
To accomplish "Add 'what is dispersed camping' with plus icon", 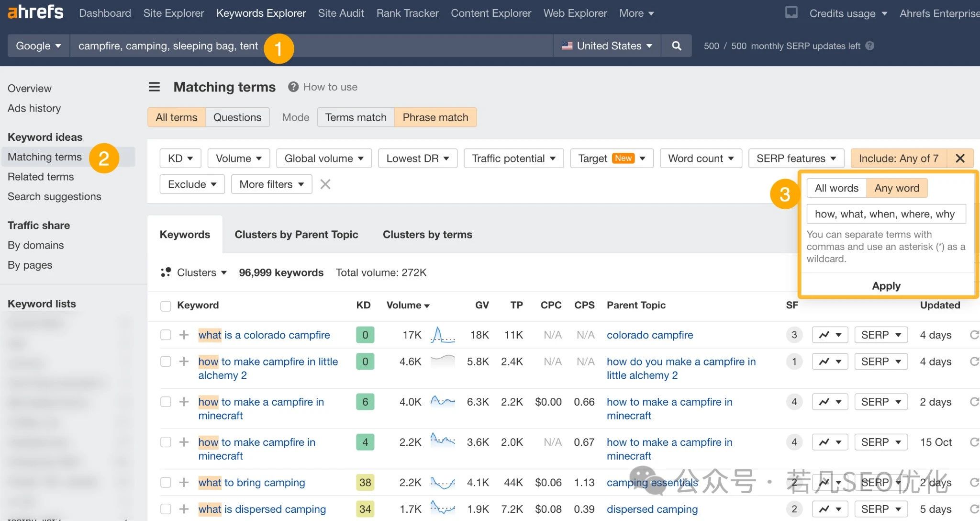I will pos(184,509).
